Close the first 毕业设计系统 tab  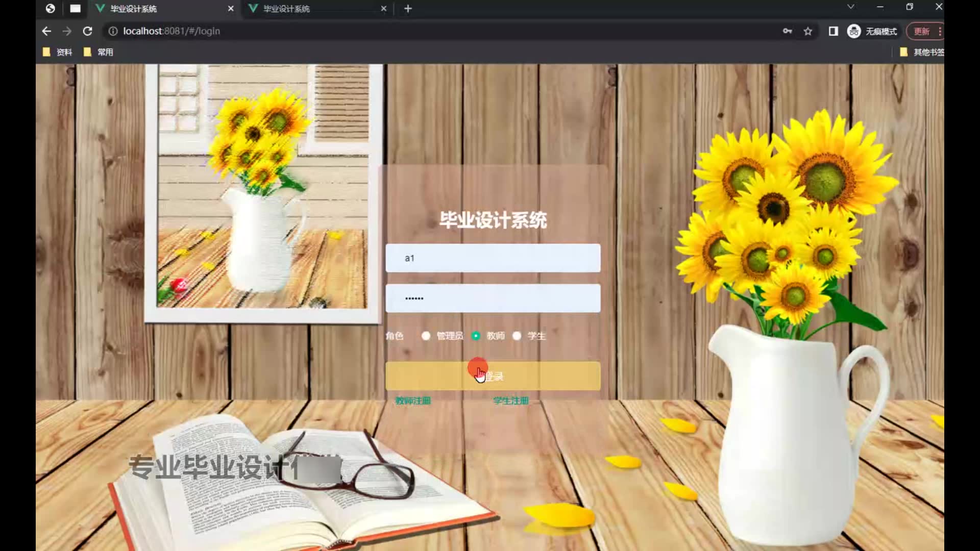[231, 9]
